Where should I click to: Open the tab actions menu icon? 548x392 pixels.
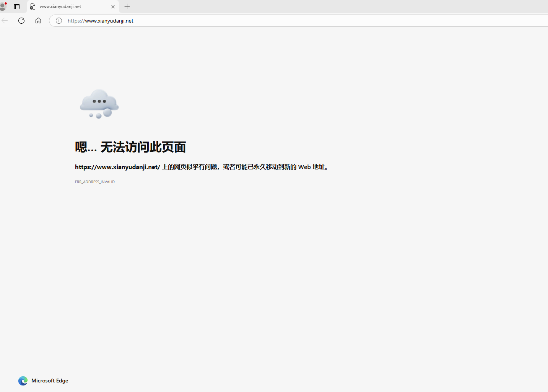pos(17,7)
